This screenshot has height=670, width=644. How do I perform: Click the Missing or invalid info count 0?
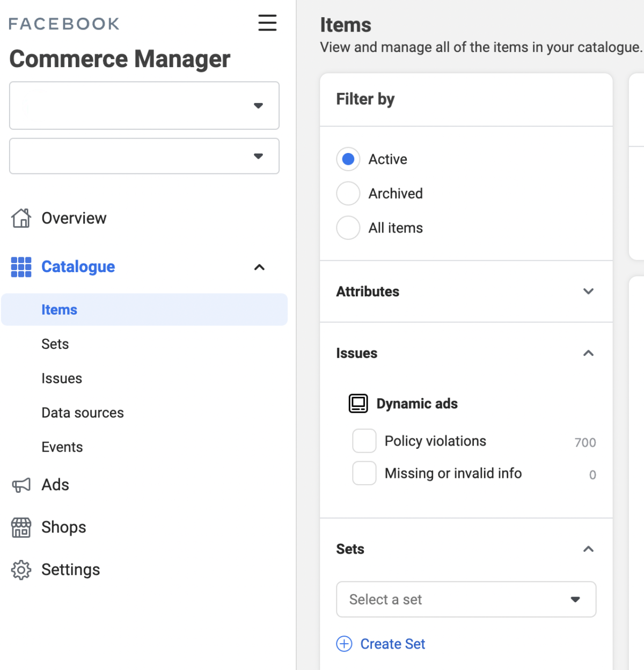(592, 475)
